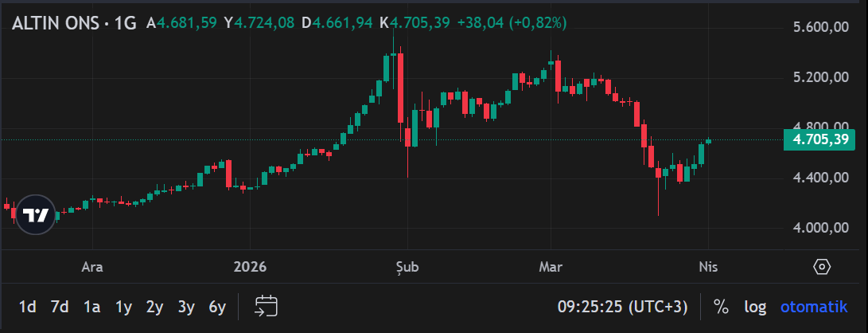Screen dimensions: 868x333
Task: Click the 4.000,00 price axis label
Action: 822,228
